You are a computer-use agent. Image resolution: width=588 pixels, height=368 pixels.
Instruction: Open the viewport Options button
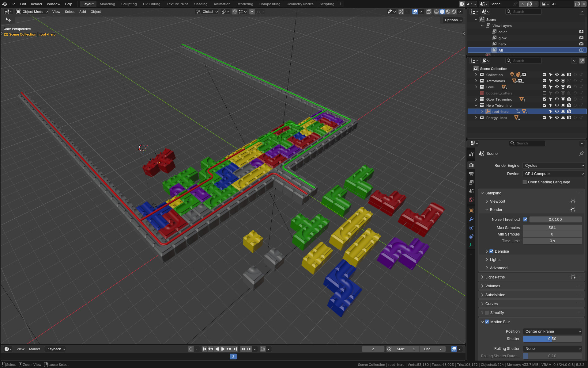(453, 20)
